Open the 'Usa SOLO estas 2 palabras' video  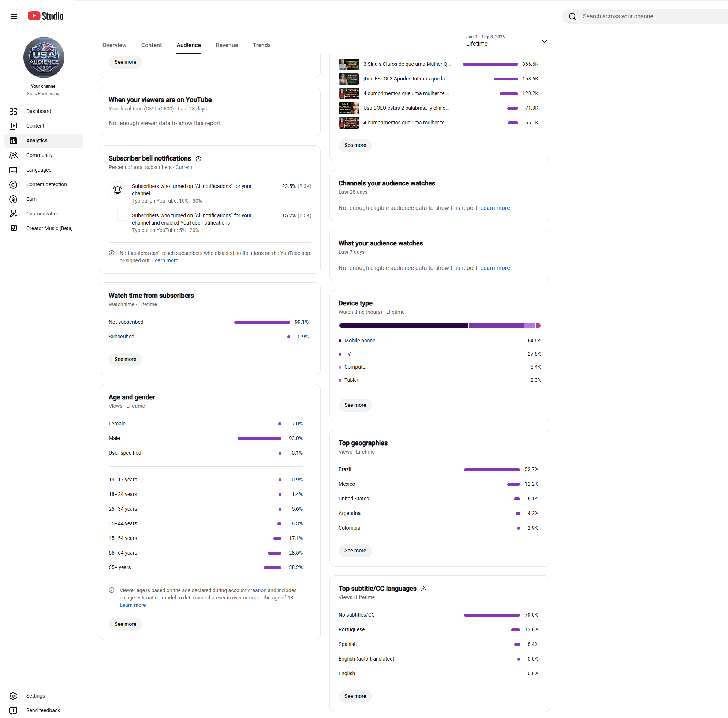pos(407,108)
